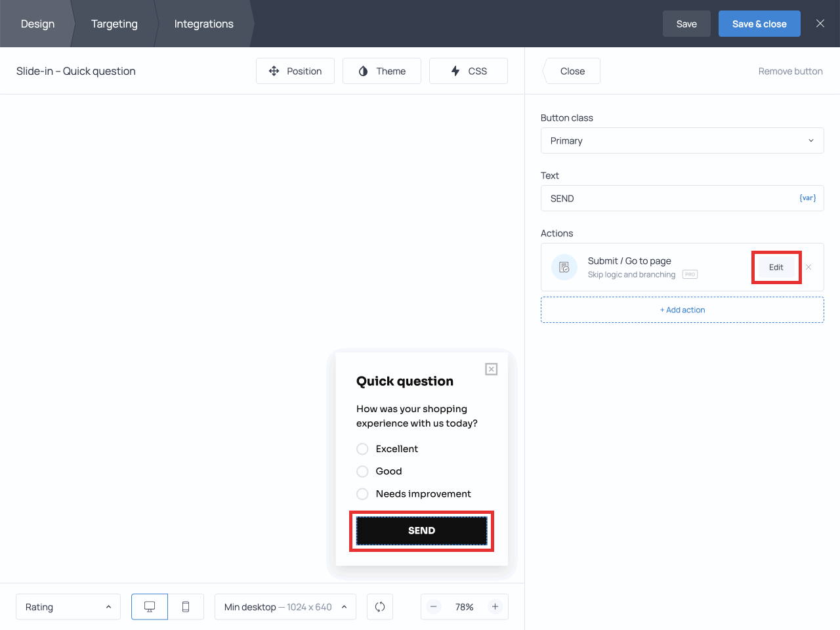Click the Remove button link
The width and height of the screenshot is (840, 630).
pyautogui.click(x=790, y=71)
